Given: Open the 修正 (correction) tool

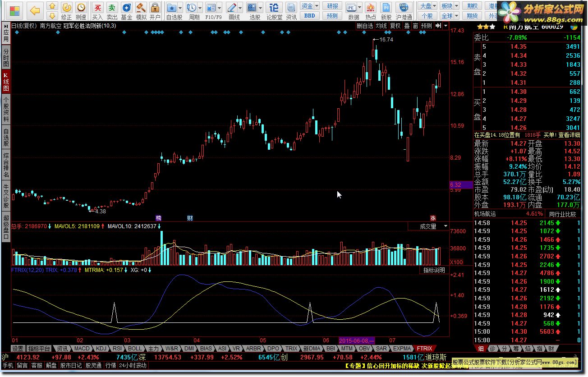Looking at the screenshot, I should (66, 10).
